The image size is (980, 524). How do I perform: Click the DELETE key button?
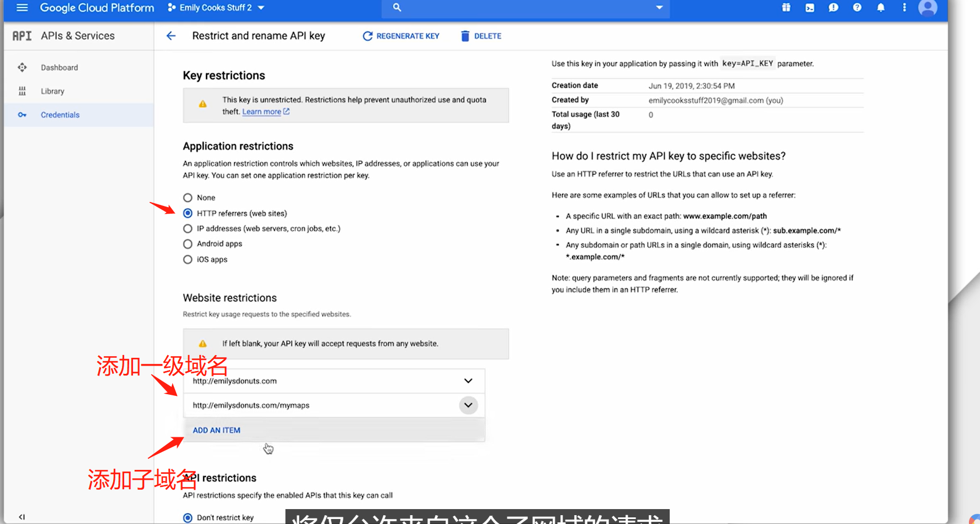pyautogui.click(x=481, y=36)
